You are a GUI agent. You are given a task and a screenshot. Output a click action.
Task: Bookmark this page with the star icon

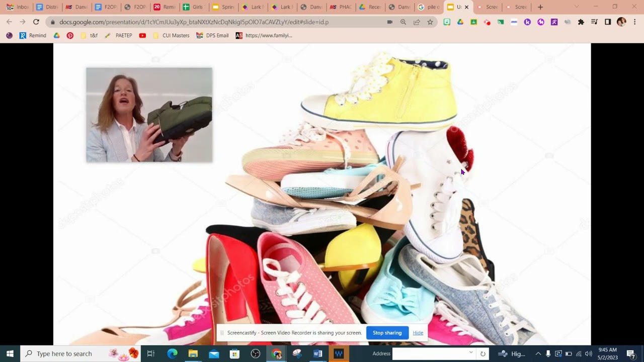[x=430, y=22]
